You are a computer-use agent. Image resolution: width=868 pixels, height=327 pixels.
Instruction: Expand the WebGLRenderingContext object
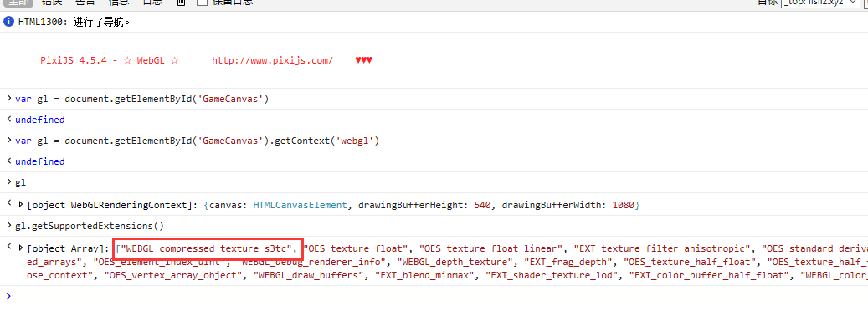click(20, 205)
